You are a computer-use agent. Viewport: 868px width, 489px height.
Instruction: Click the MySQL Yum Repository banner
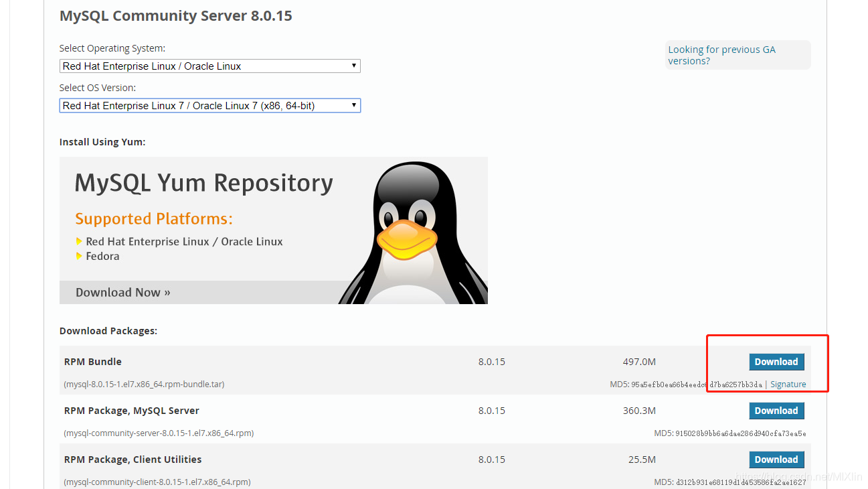(x=273, y=230)
